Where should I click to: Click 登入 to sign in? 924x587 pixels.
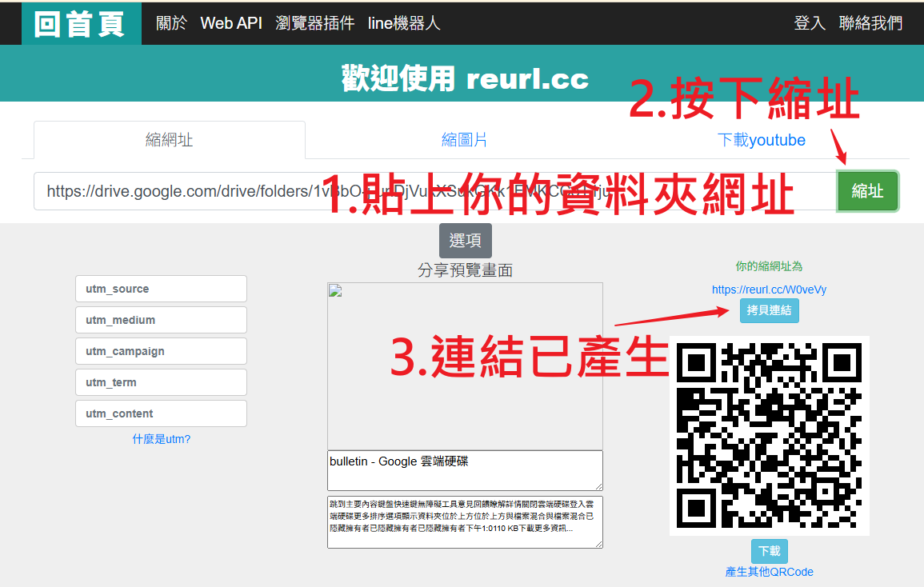(809, 23)
